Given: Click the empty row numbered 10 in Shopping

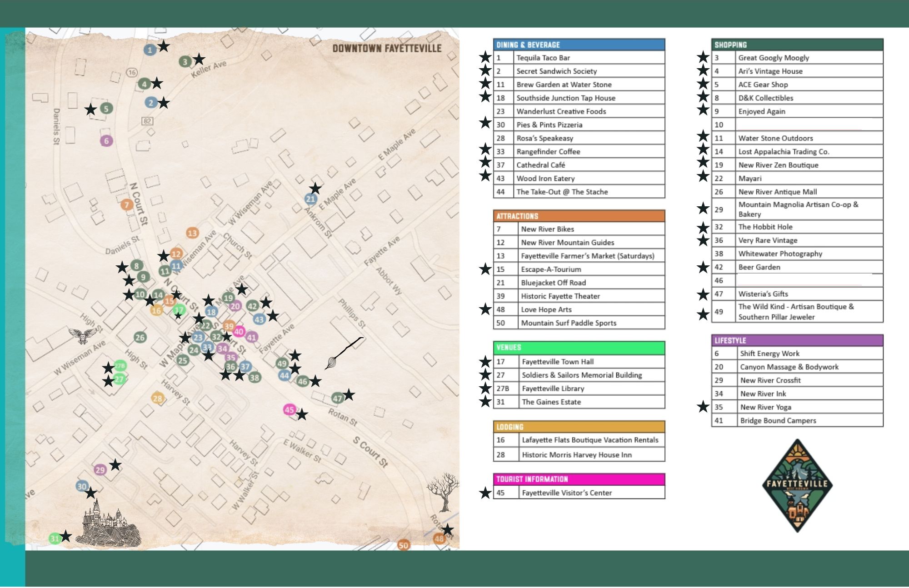Looking at the screenshot, I should point(797,125).
